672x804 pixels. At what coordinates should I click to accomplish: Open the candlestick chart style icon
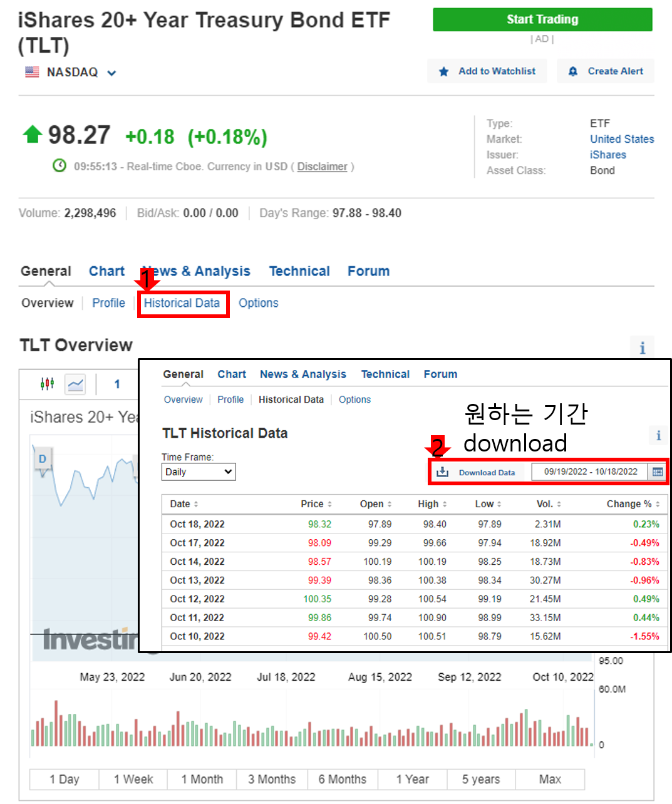pos(47,384)
